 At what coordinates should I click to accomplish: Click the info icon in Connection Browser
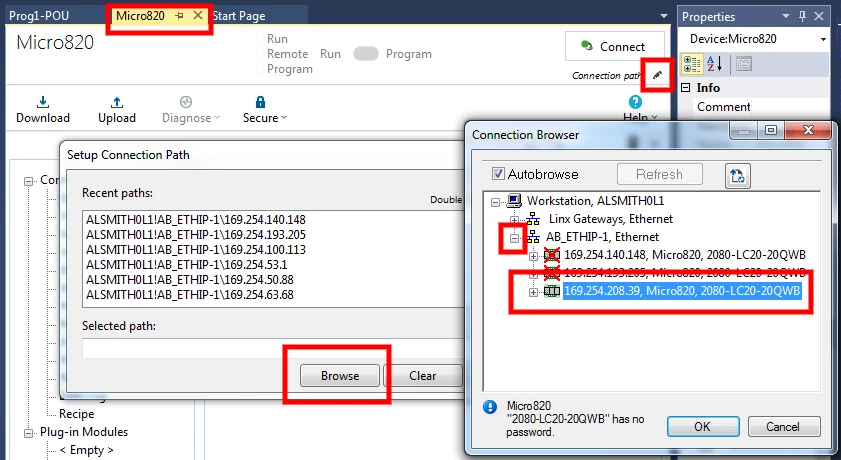point(490,407)
